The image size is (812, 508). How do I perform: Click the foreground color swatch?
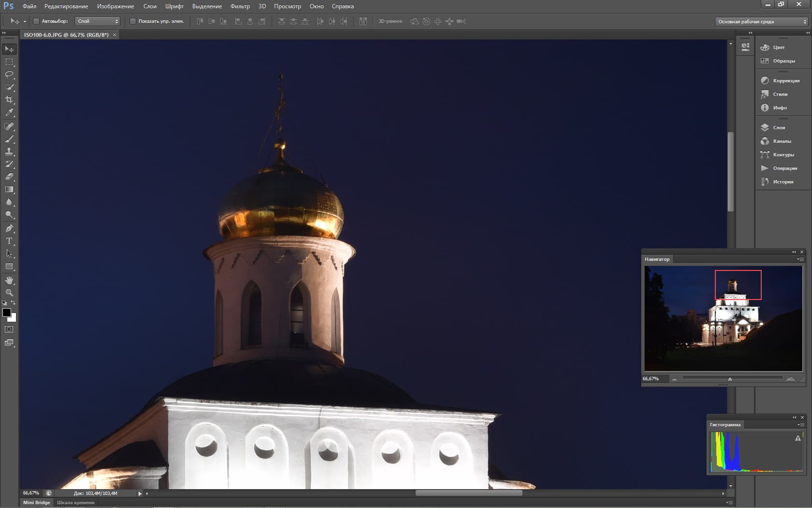(7, 313)
